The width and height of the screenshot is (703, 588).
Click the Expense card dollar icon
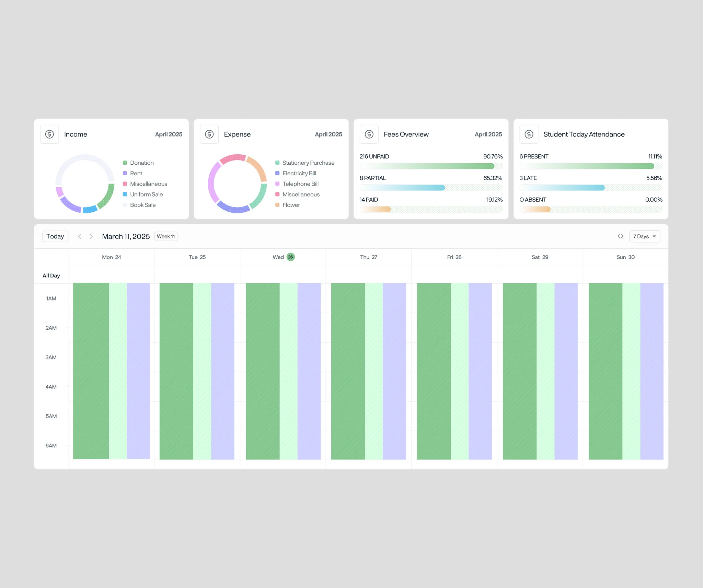click(x=209, y=134)
